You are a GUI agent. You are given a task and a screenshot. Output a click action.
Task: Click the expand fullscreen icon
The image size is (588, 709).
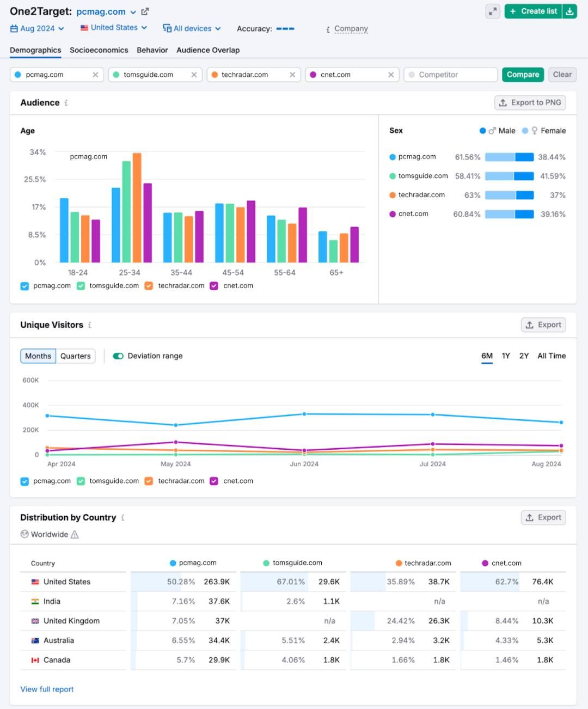point(493,11)
